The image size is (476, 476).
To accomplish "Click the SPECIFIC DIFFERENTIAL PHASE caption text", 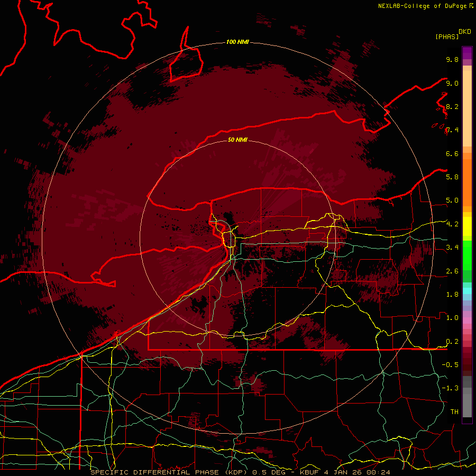I will [154, 472].
